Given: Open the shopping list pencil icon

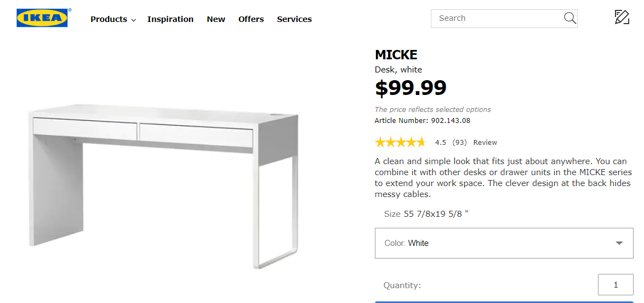Looking at the screenshot, I should tap(622, 18).
